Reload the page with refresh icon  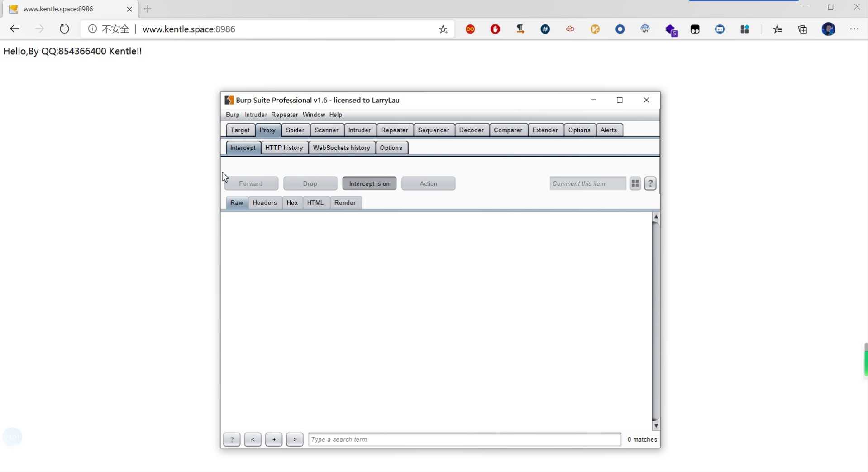[x=64, y=29]
